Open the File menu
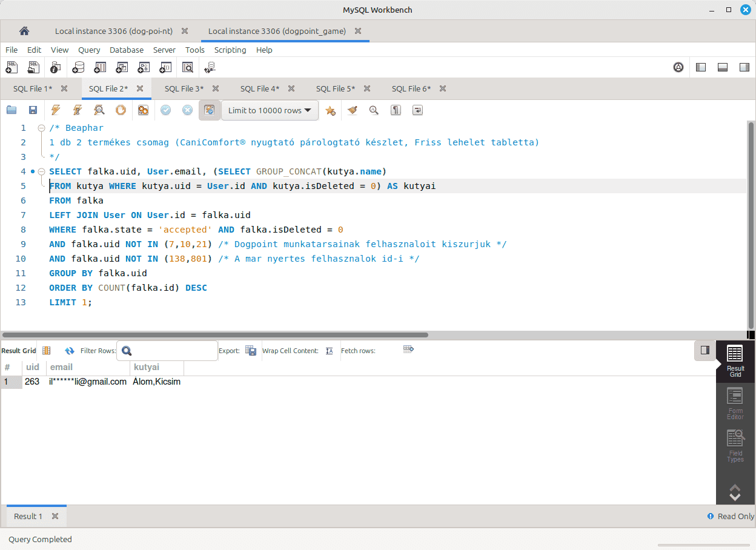 click(12, 50)
